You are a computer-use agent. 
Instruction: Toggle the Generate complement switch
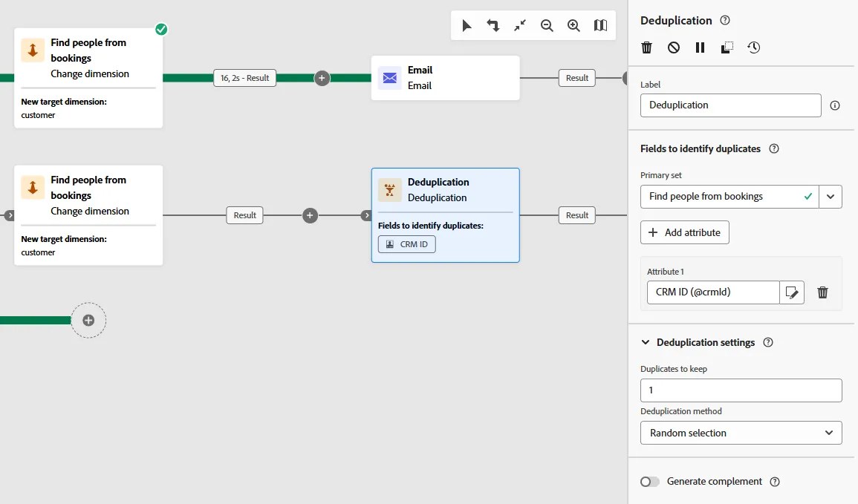point(650,482)
